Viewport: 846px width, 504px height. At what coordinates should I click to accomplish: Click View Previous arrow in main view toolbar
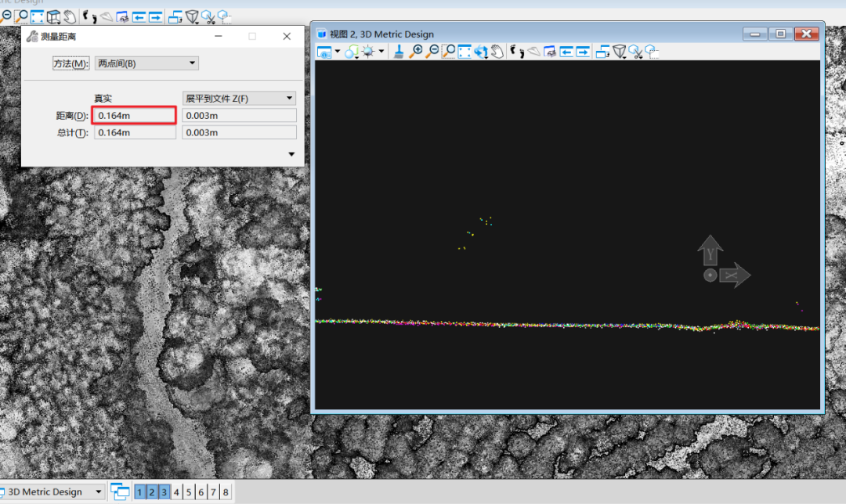tap(139, 17)
